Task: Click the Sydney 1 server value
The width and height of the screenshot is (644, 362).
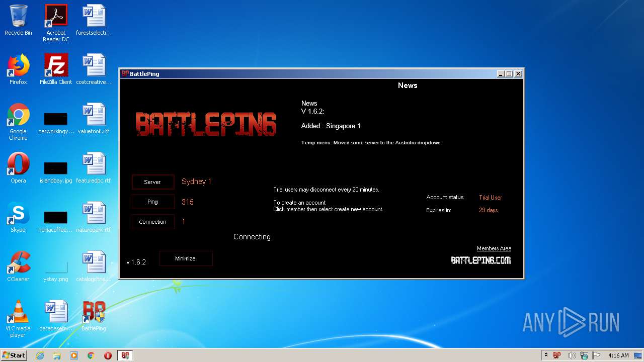Action: click(197, 182)
